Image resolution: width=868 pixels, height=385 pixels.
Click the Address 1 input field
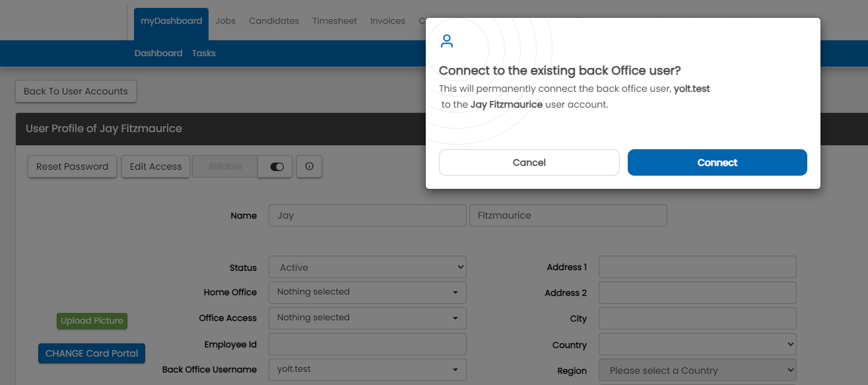pos(697,267)
